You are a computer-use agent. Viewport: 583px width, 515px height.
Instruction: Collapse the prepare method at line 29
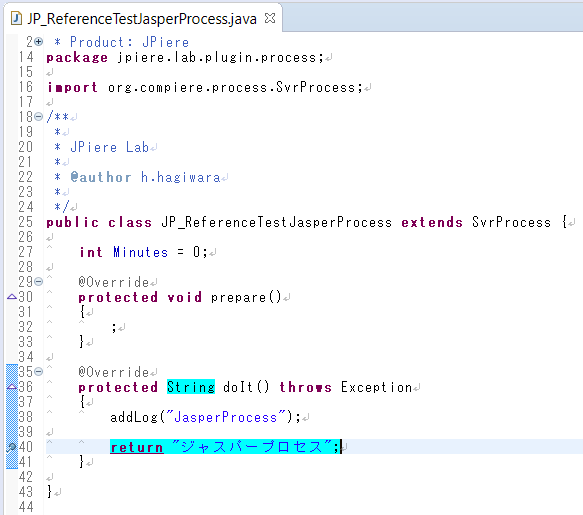pos(39,282)
